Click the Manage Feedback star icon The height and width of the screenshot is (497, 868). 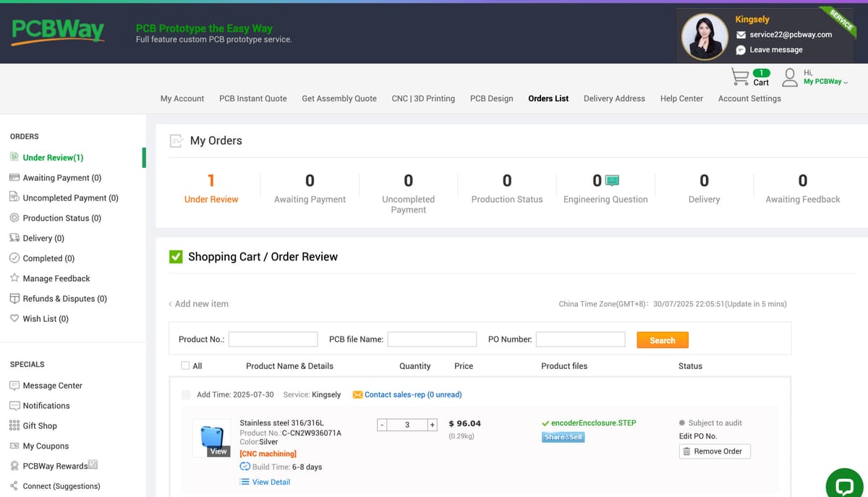(x=14, y=279)
